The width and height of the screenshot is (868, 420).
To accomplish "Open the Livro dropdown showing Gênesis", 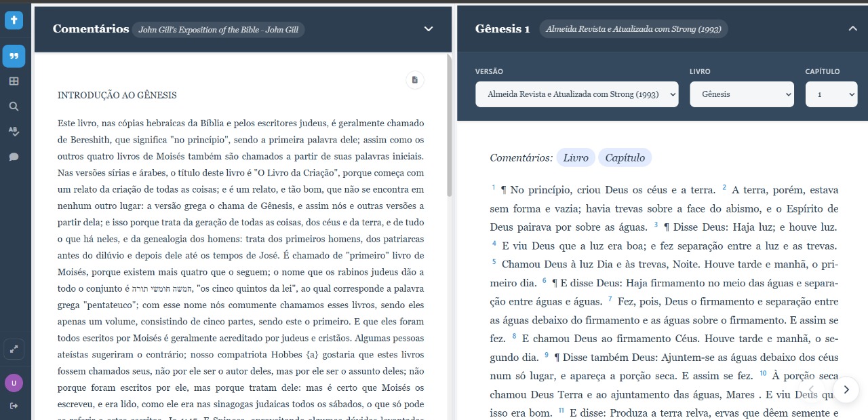I will (x=741, y=94).
